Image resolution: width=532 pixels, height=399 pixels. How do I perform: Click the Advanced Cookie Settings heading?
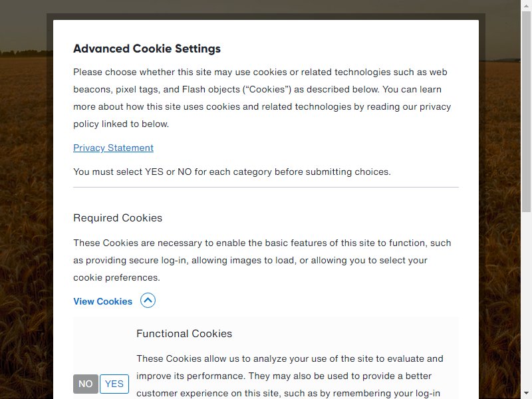(147, 49)
